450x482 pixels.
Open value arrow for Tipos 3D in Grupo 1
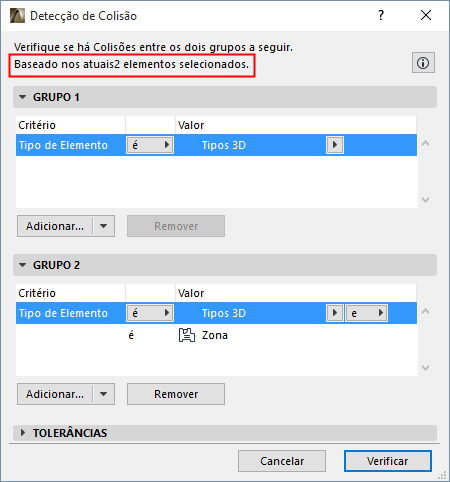tap(335, 145)
